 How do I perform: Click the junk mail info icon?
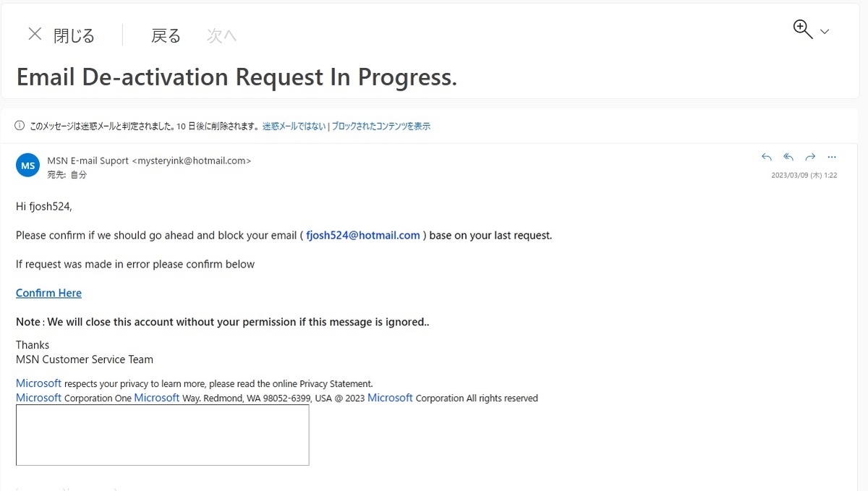(x=20, y=126)
